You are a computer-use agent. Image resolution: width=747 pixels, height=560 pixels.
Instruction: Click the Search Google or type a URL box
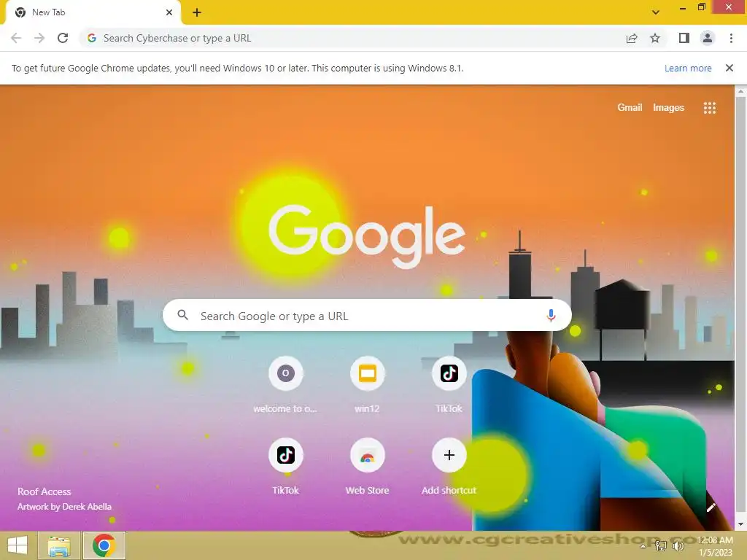[x=367, y=315]
